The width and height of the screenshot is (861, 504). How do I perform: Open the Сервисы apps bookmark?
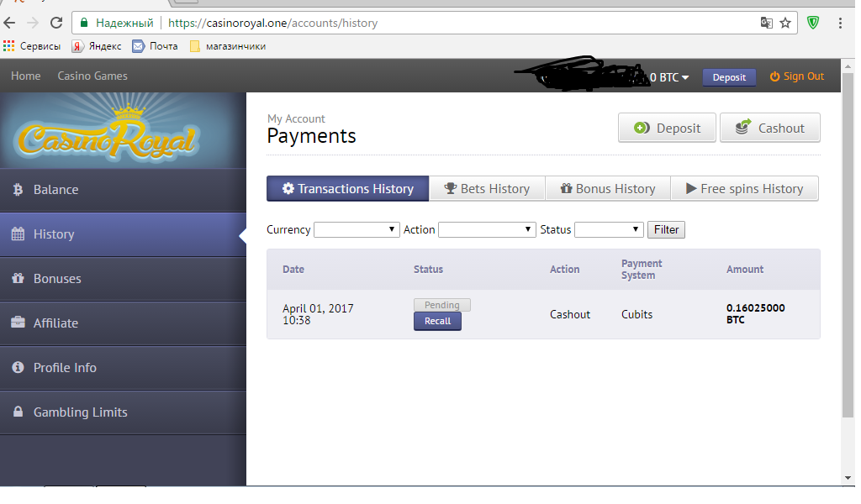pos(32,46)
